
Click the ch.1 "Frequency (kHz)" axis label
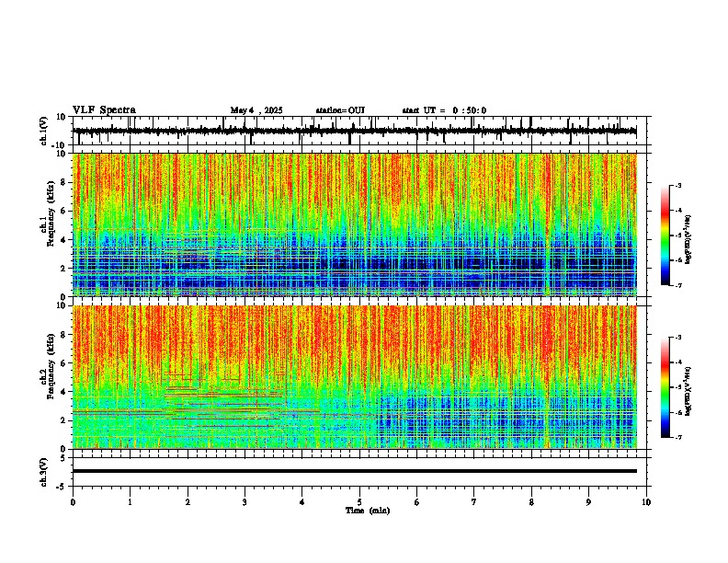click(x=51, y=213)
